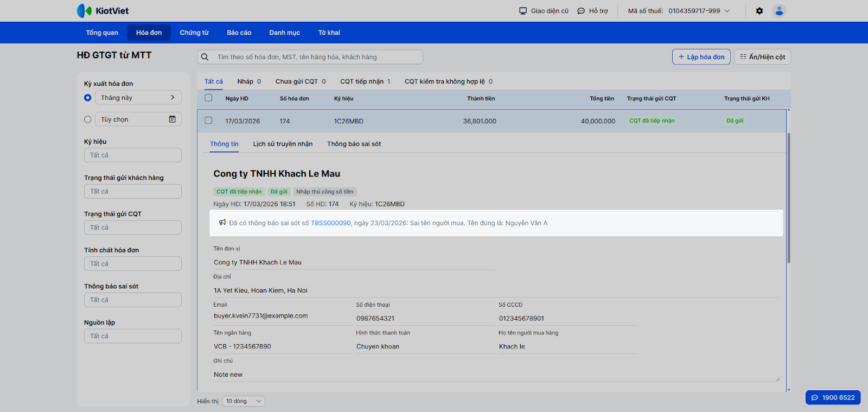Click the Thành tiền column header
This screenshot has width=868, height=412.
(x=481, y=99)
